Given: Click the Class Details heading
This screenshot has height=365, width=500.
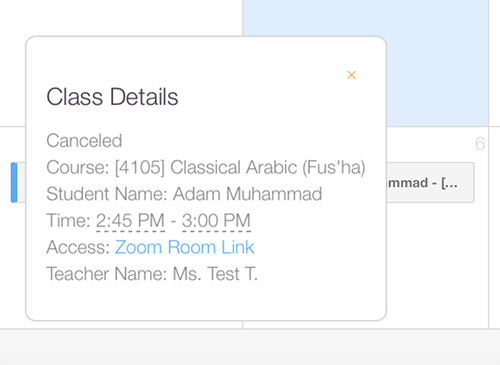Looking at the screenshot, I should [x=112, y=97].
